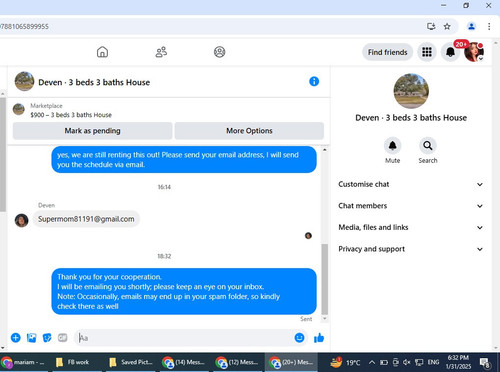Image resolution: width=500 pixels, height=372 pixels.
Task: Go to Facebook Home icon
Action: (x=102, y=52)
